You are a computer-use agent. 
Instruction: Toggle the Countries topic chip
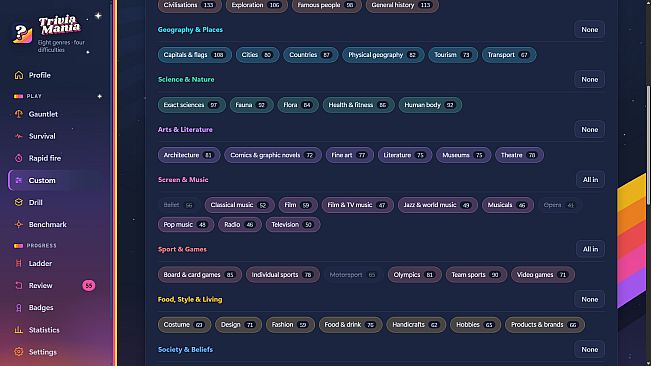coord(311,55)
